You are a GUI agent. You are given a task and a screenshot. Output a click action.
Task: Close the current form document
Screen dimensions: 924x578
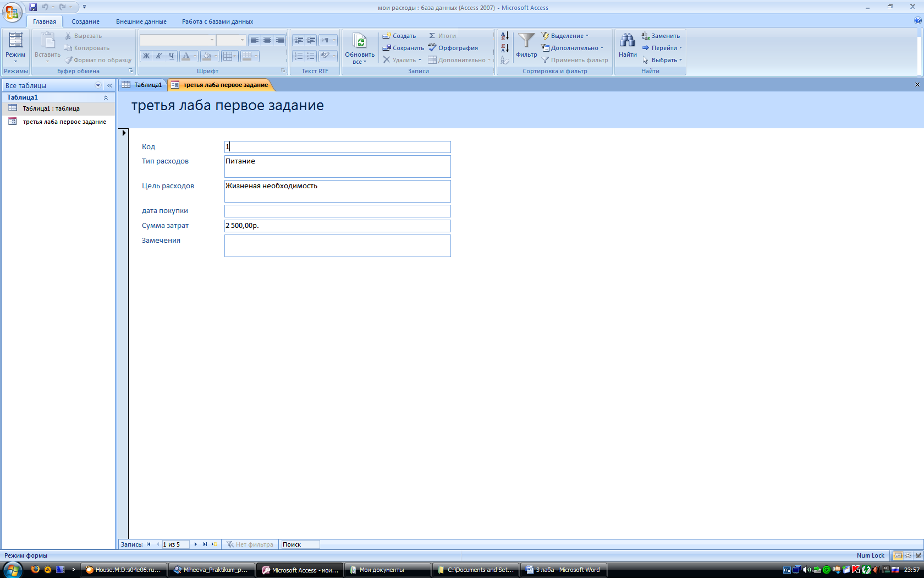point(917,85)
